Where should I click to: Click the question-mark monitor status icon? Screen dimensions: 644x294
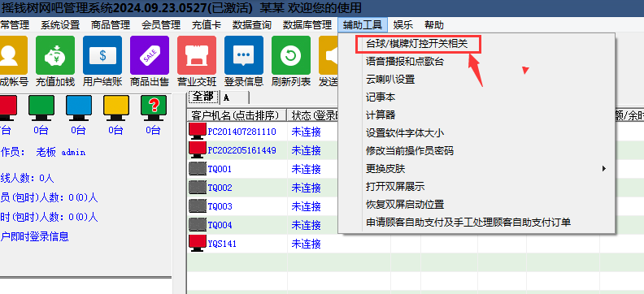pos(154,107)
